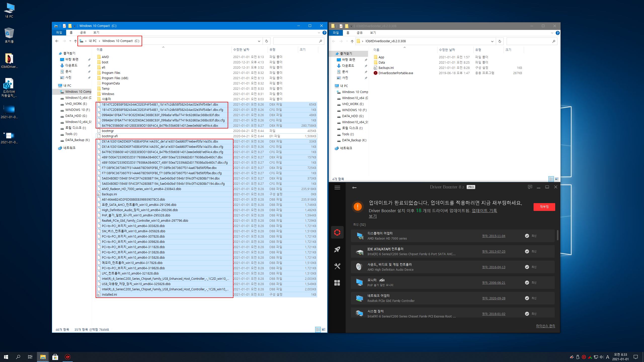The width and height of the screenshot is (644, 362).
Task: Click the red 재부팅 button
Action: pos(544,207)
